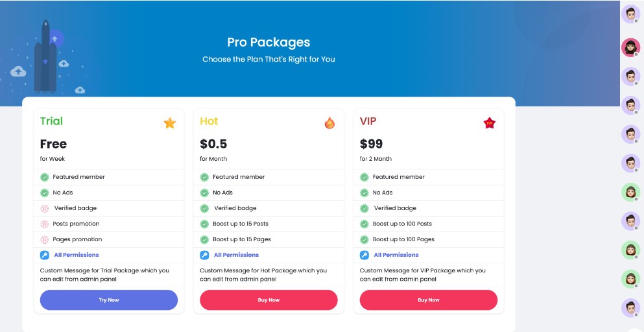This screenshot has width=644, height=332.
Task: Click the Pro Packages heading
Action: click(268, 42)
